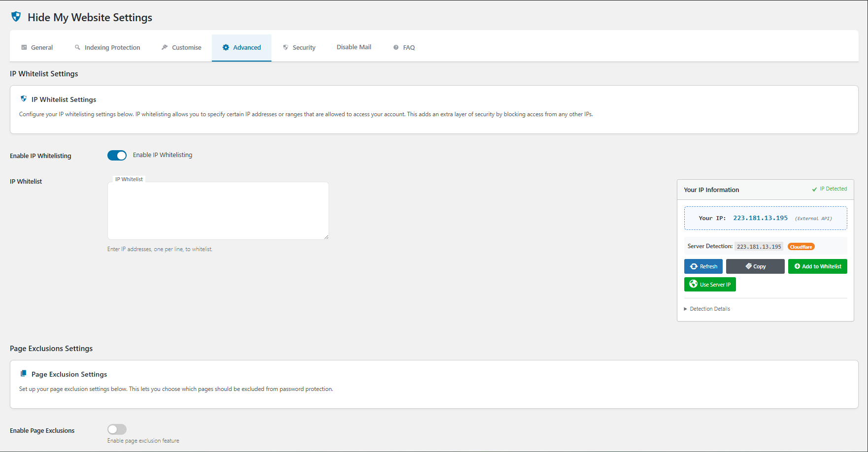Click the gear icon on Advanced tab
Viewport: 868px width, 452px height.
tap(226, 47)
